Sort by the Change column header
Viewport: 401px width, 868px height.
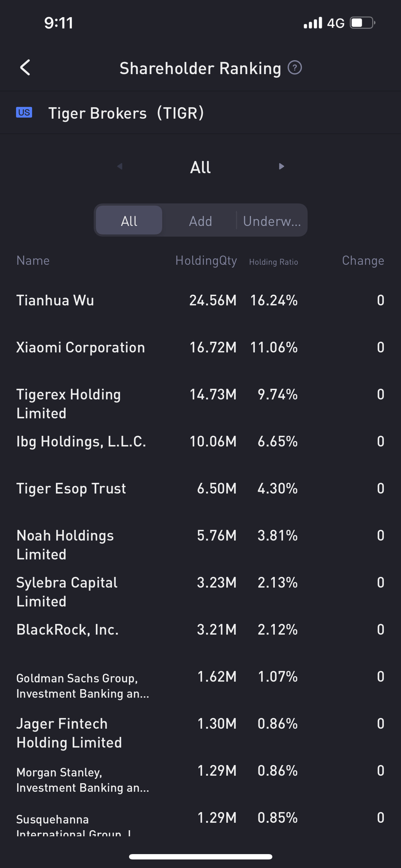click(363, 261)
